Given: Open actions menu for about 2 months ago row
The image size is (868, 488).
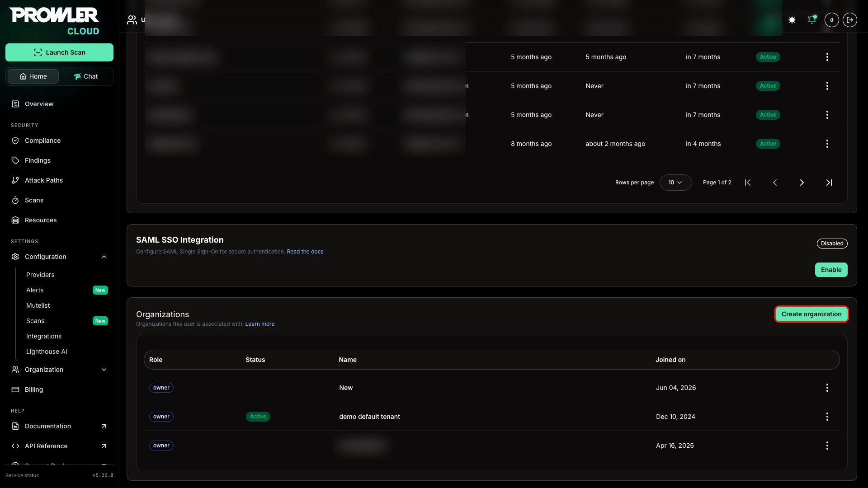Looking at the screenshot, I should coord(827,144).
